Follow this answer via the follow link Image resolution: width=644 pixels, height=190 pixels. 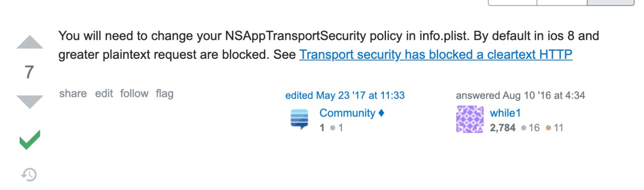click(134, 93)
